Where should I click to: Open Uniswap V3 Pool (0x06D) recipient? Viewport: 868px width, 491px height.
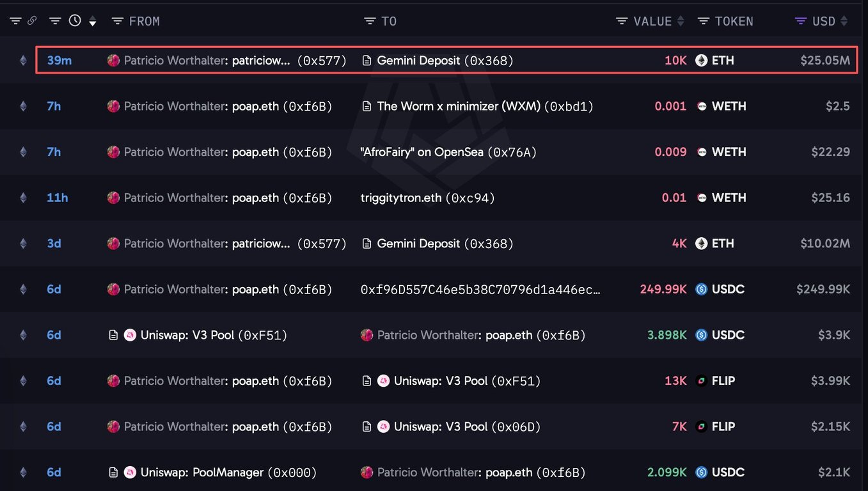point(468,426)
